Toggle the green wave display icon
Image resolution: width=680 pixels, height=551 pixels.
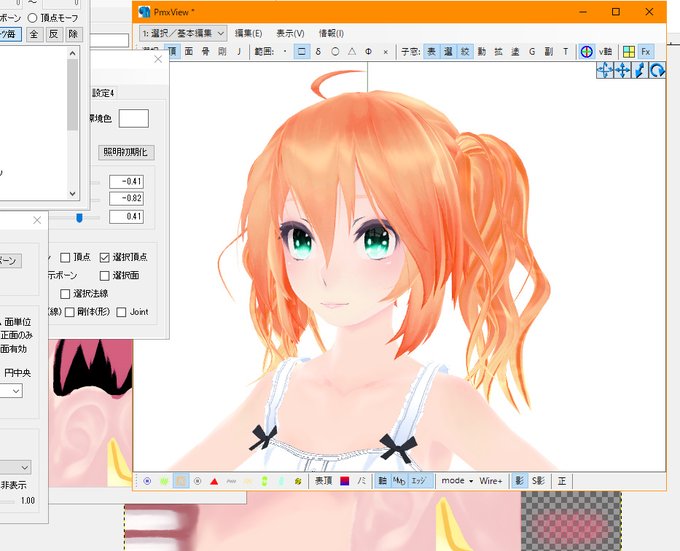click(x=164, y=481)
